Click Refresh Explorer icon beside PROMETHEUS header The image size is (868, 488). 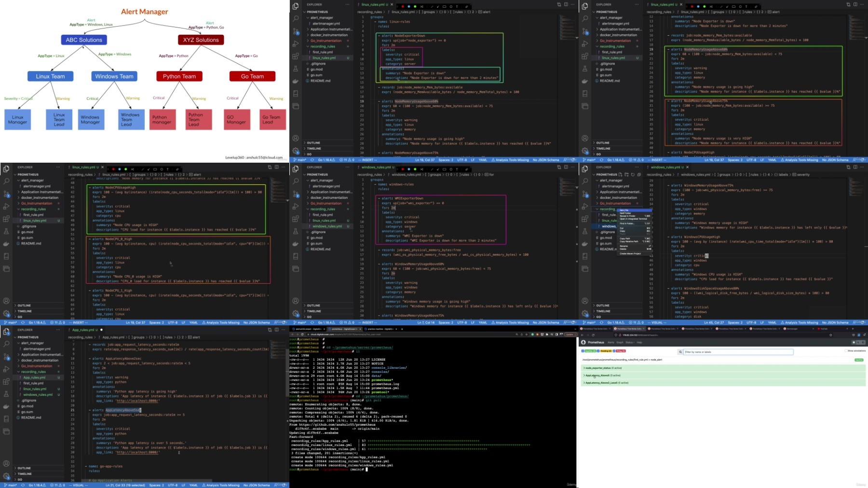(633, 174)
